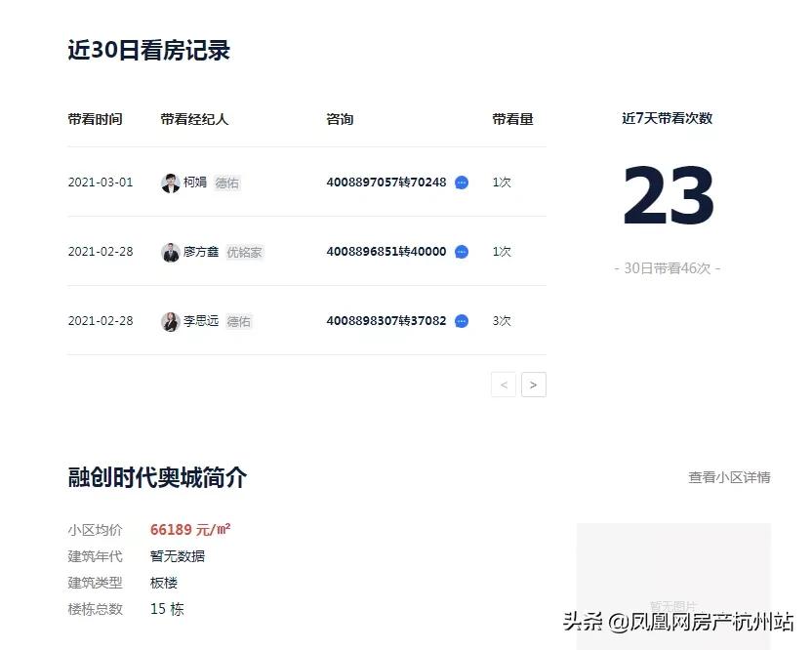Click the 30日带看46次 summary text

coord(668,268)
